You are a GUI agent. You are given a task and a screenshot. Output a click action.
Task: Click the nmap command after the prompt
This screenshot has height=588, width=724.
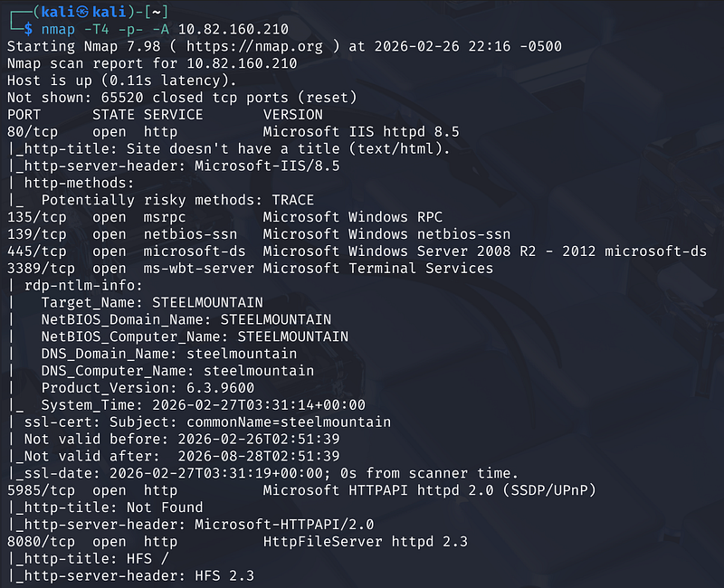(147, 29)
